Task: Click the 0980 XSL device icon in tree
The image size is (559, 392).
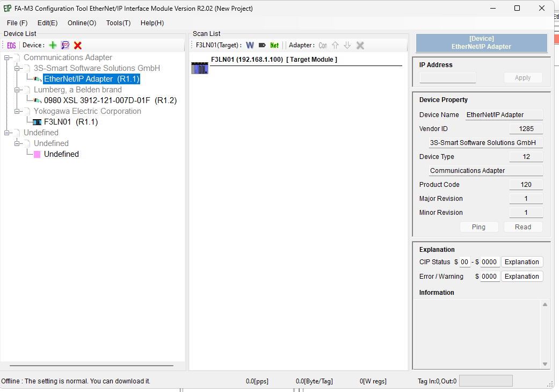Action: point(37,100)
